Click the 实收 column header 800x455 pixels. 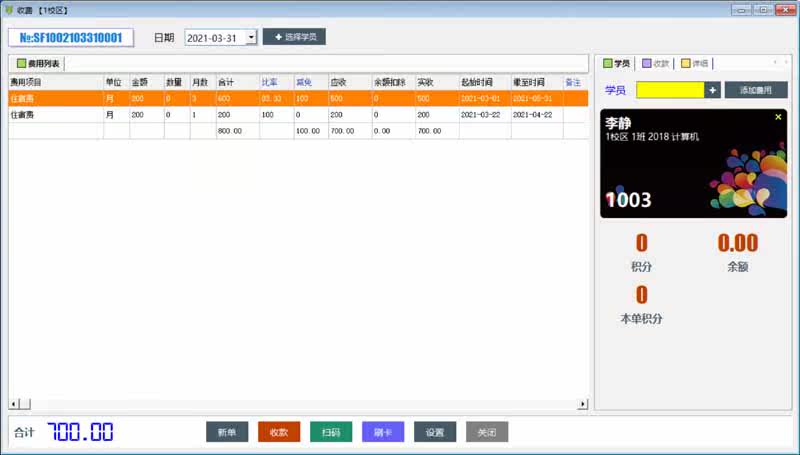click(x=437, y=82)
